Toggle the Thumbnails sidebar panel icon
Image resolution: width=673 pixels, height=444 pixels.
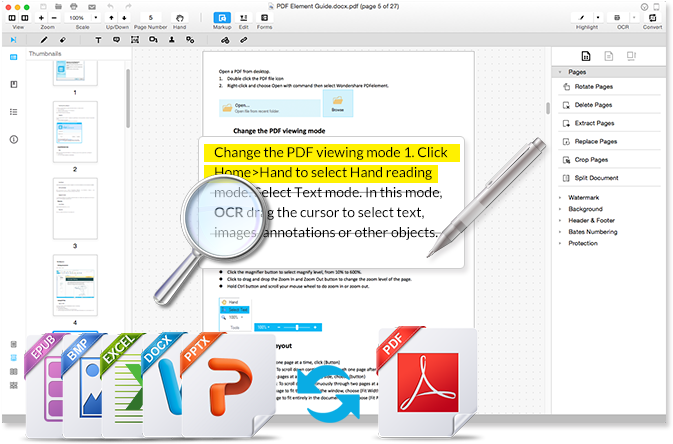click(14, 57)
